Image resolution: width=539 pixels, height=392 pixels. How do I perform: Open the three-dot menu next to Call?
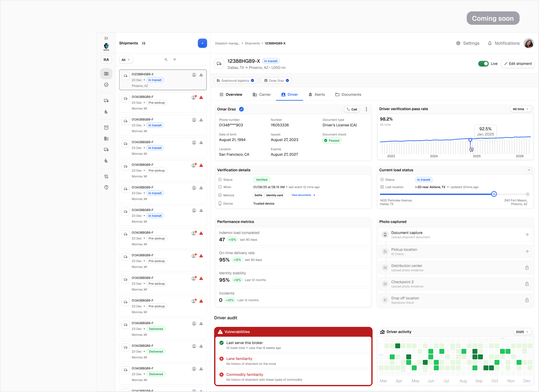pyautogui.click(x=366, y=109)
